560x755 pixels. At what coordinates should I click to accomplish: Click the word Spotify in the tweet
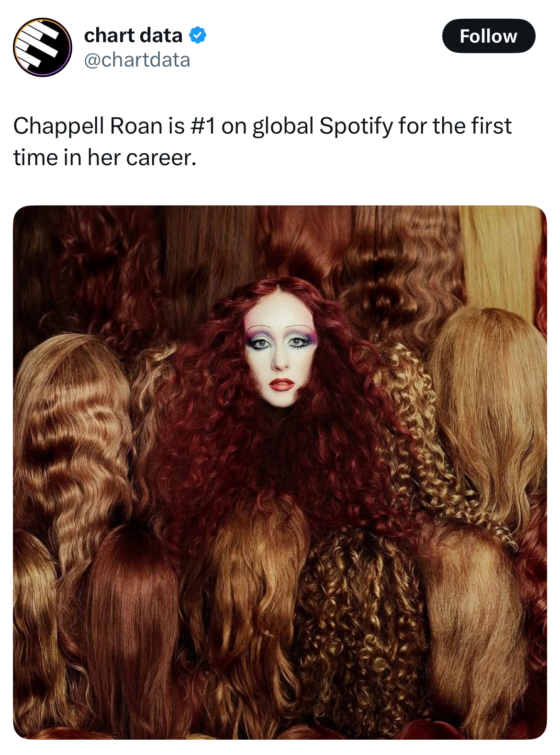coord(356,126)
